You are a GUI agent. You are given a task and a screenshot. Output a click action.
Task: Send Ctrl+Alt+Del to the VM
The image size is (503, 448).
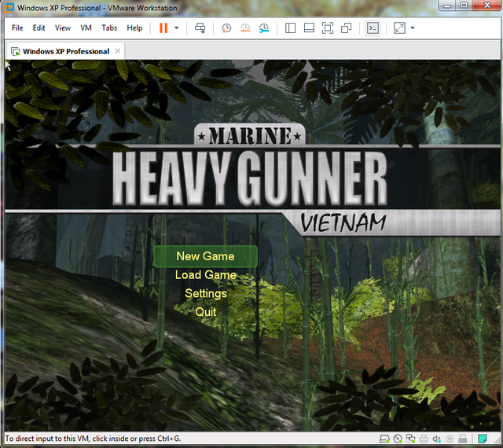200,28
